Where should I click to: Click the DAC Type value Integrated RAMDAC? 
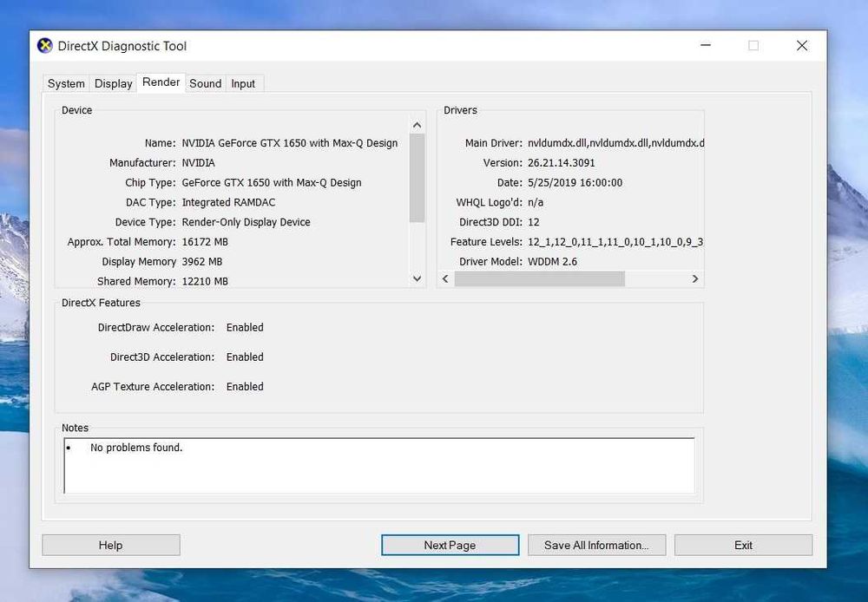tap(228, 202)
